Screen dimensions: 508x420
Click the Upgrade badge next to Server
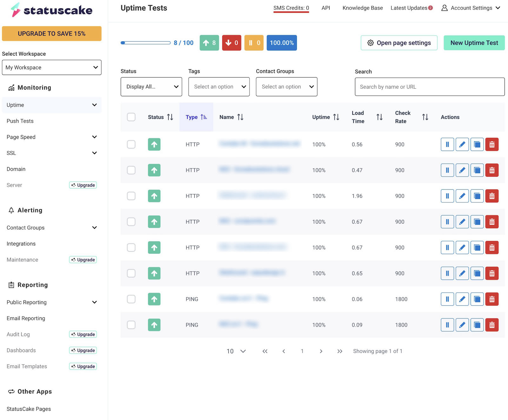(83, 185)
